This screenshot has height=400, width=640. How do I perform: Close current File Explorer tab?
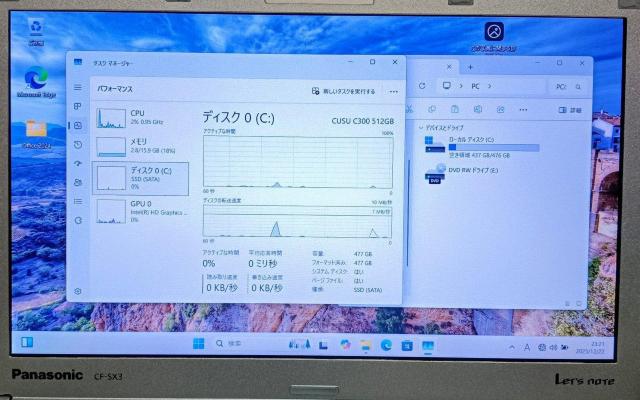pos(449,67)
